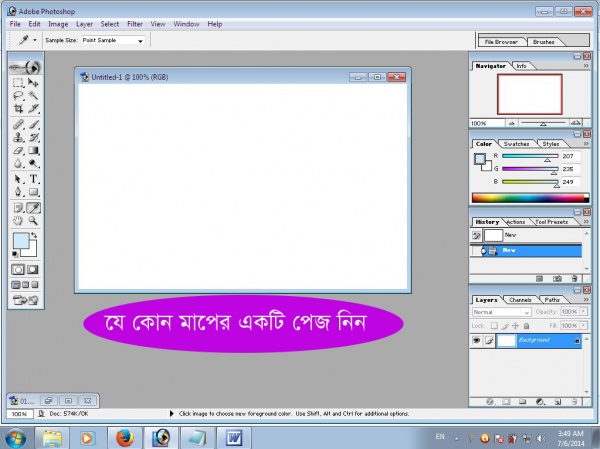The image size is (600, 449).
Task: Select the Zoom tool
Action: tap(33, 221)
